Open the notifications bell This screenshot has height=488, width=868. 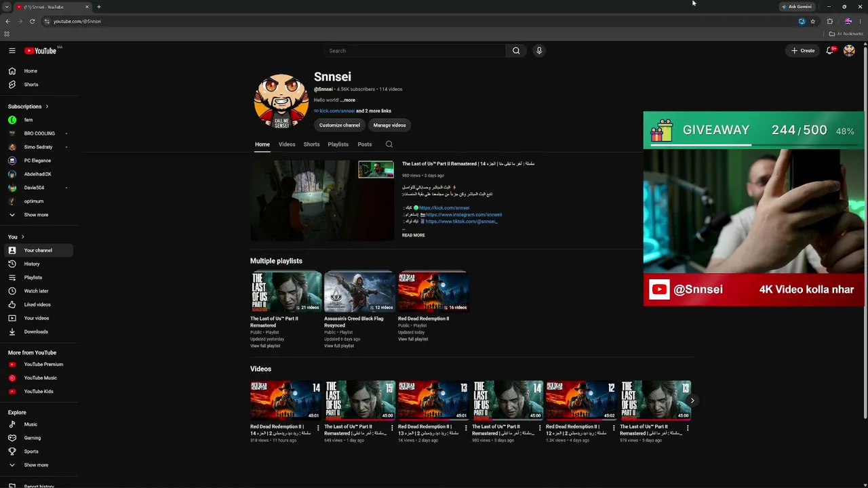click(x=829, y=51)
